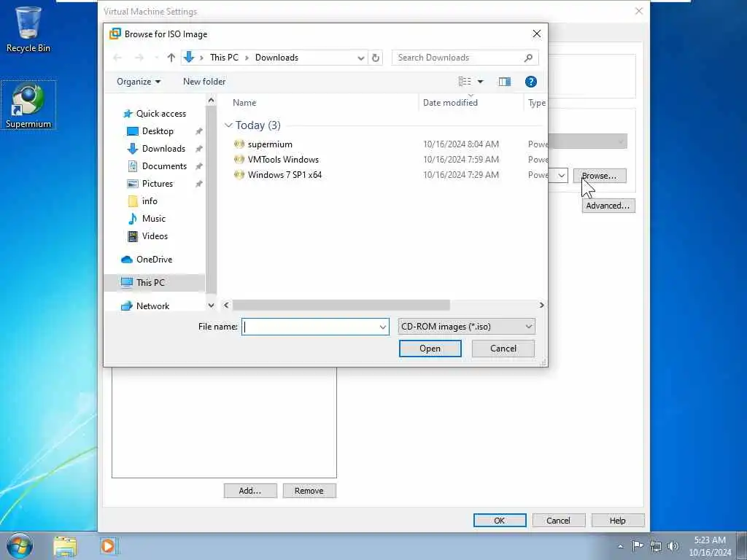
Task: Click the search magnifier icon
Action: click(528, 58)
